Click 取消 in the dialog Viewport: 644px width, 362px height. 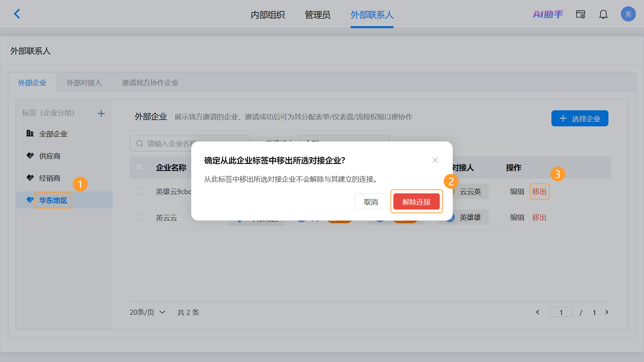tap(371, 202)
